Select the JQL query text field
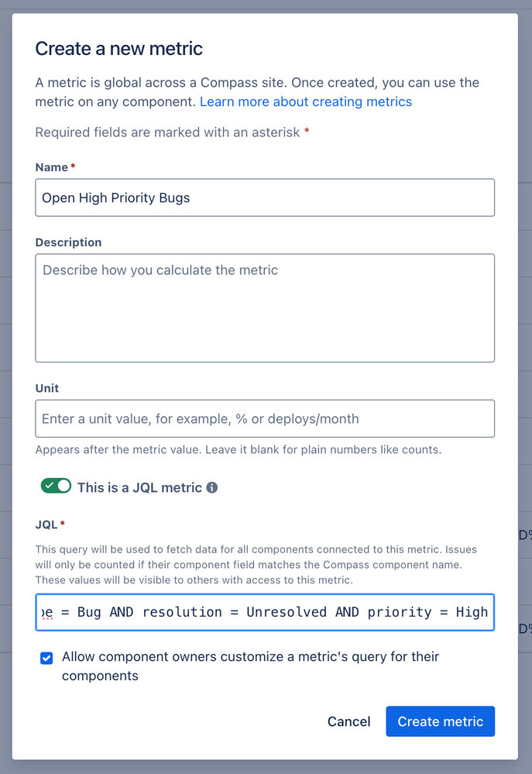The height and width of the screenshot is (774, 532). click(263, 612)
